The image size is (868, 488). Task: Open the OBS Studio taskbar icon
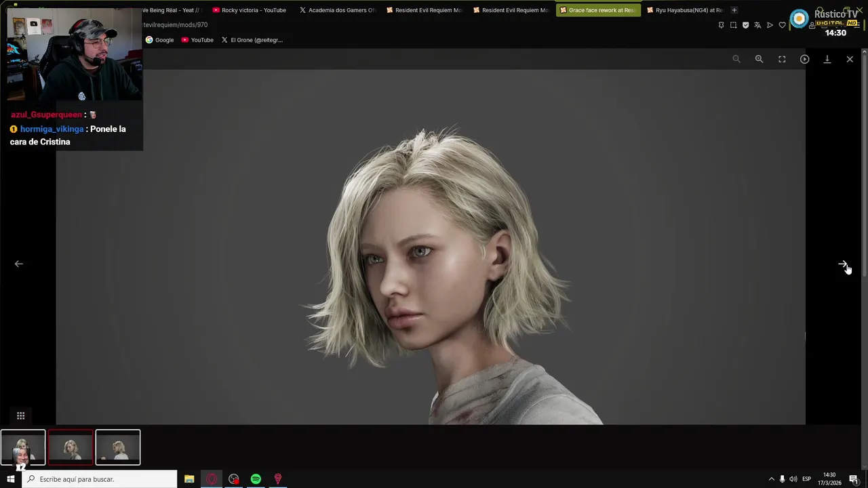click(x=234, y=479)
